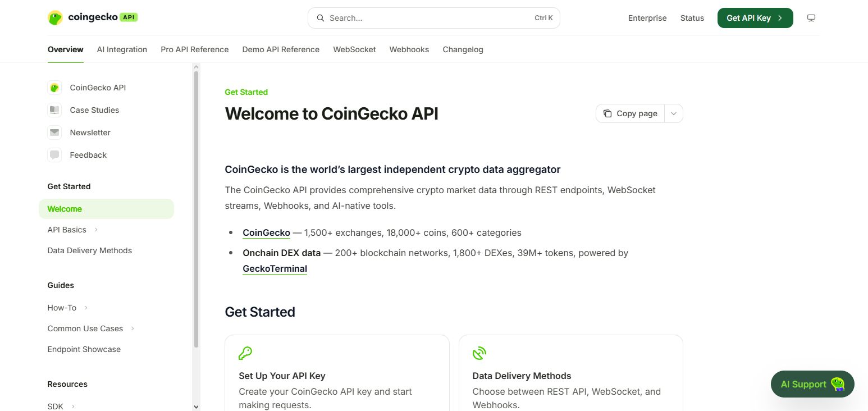Viewport: 868px width, 411px height.
Task: Open the Copy page dropdown arrow
Action: 674,113
